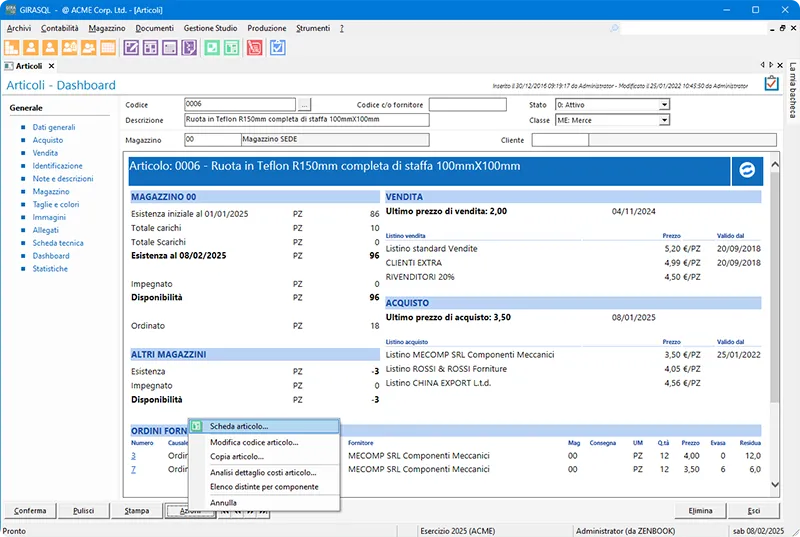Click the Codice input field
Screen dimensions: 800x537
[240, 104]
